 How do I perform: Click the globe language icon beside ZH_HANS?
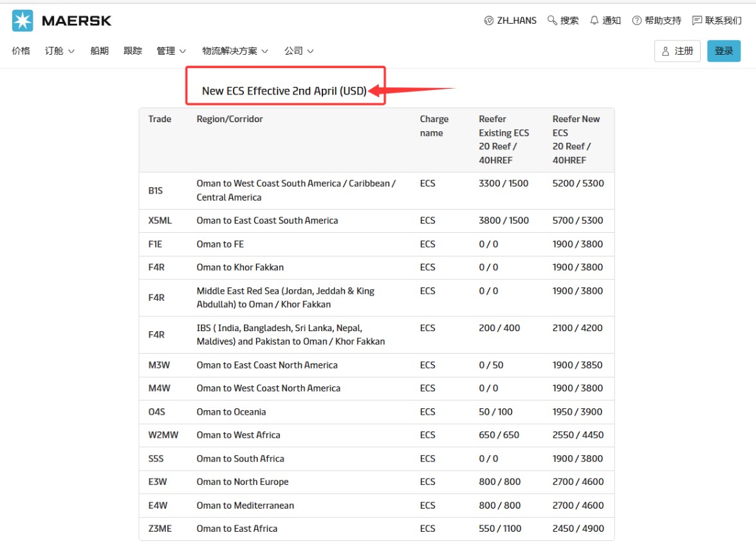coord(489,21)
